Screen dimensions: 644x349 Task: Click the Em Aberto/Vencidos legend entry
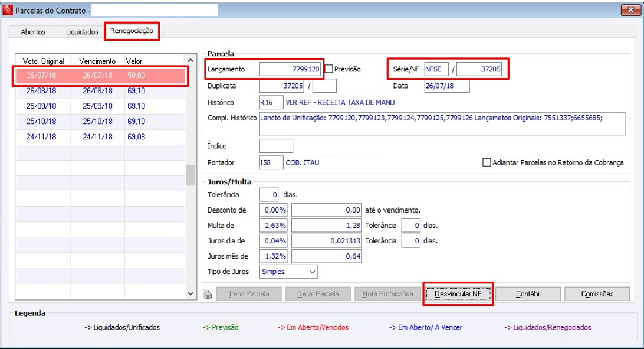pyautogui.click(x=313, y=327)
